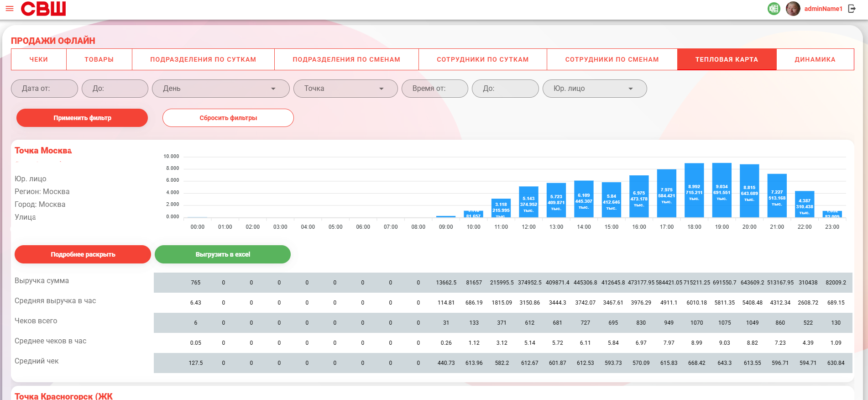The width and height of the screenshot is (868, 400).
Task: Click the 14:00 bar labeled 6.109
Action: pyautogui.click(x=584, y=199)
